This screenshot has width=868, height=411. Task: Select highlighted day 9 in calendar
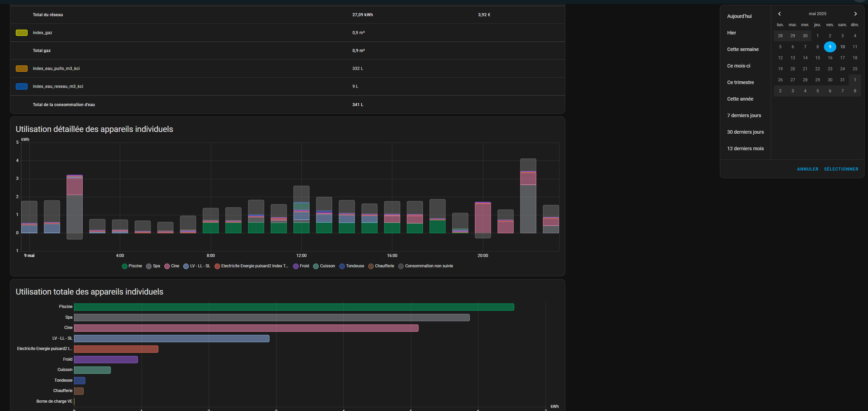[x=830, y=47]
